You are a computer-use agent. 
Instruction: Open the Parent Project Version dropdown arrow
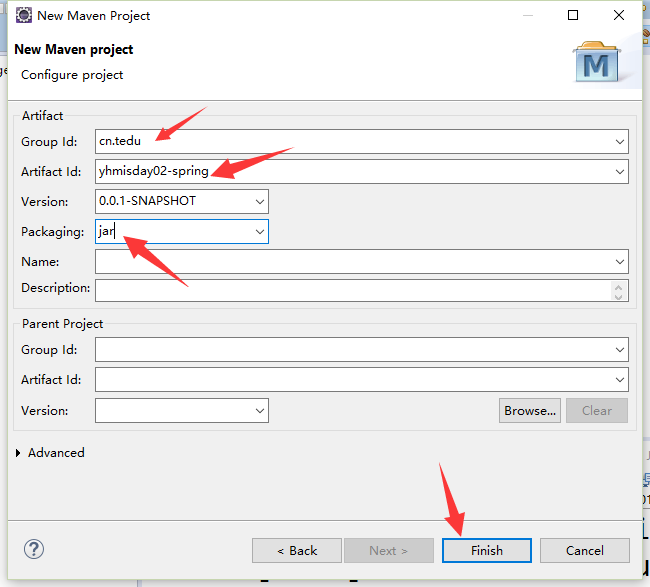point(260,411)
